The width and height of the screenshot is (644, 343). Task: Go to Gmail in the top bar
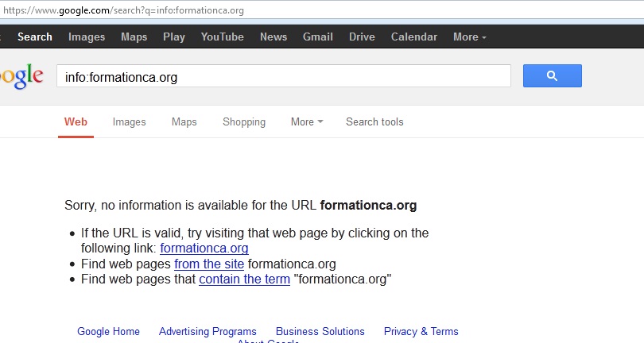318,37
